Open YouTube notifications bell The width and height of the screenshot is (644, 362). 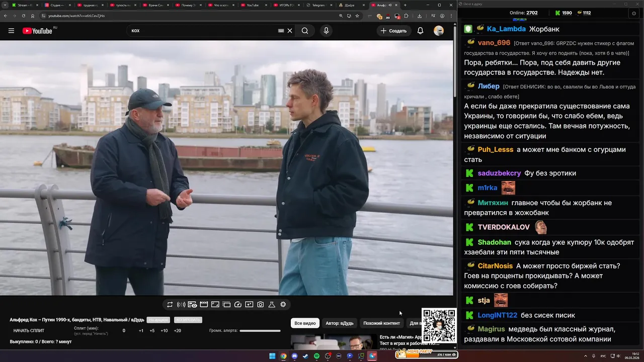pyautogui.click(x=420, y=31)
